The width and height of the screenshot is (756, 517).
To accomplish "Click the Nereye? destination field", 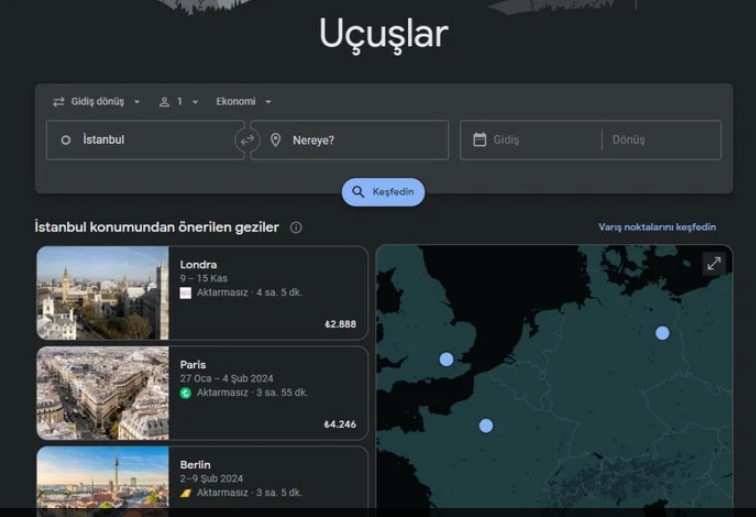I will tap(350, 140).
